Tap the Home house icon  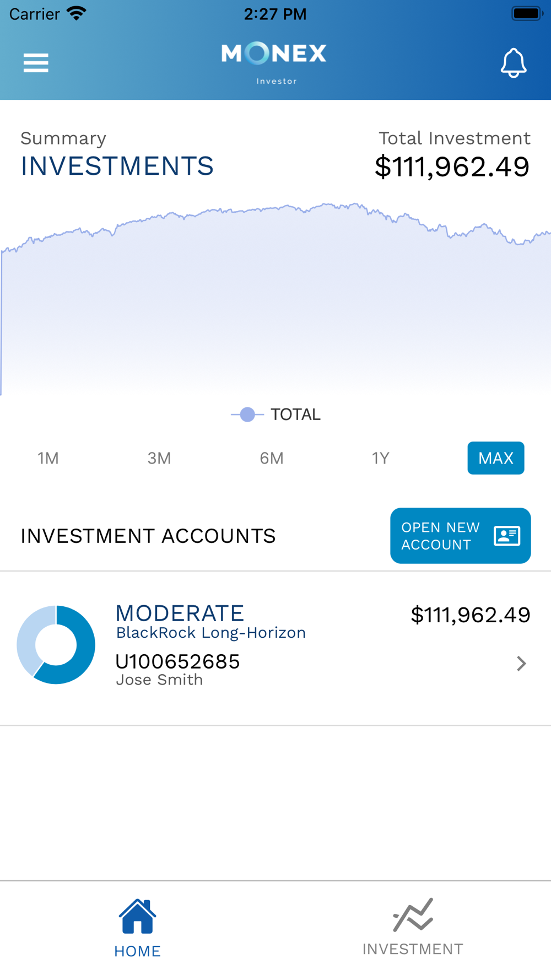pyautogui.click(x=137, y=917)
